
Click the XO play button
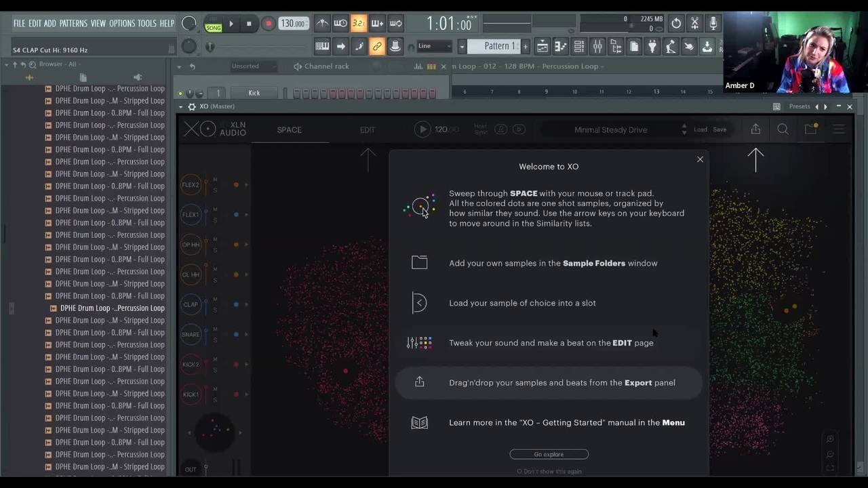pos(422,129)
